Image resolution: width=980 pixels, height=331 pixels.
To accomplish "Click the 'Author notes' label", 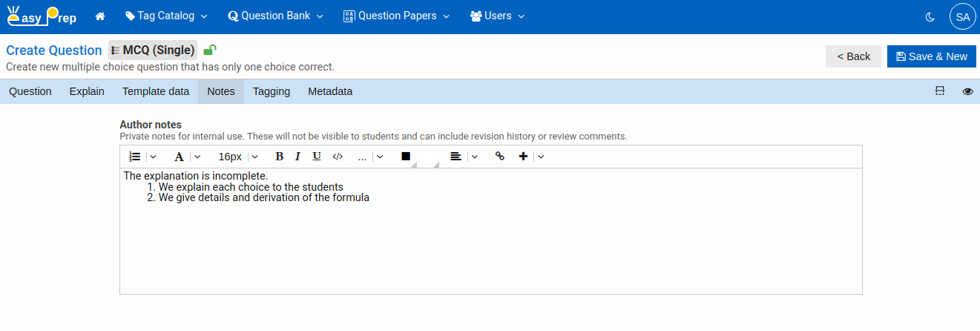I will (151, 125).
